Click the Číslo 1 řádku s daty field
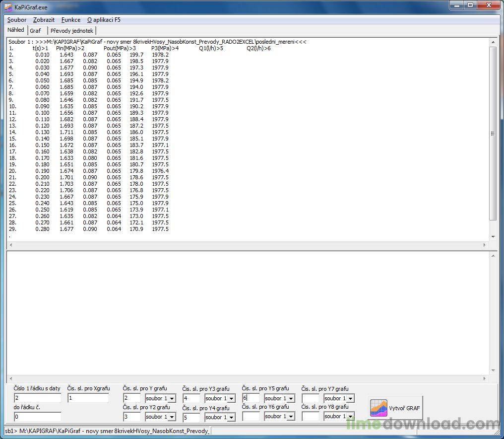504x439 pixels. [x=38, y=398]
